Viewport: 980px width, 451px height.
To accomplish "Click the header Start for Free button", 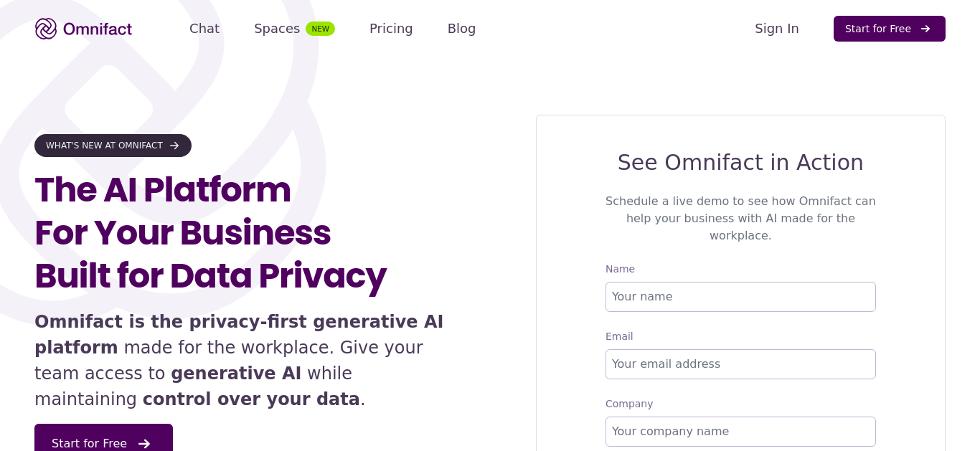I will click(x=889, y=29).
